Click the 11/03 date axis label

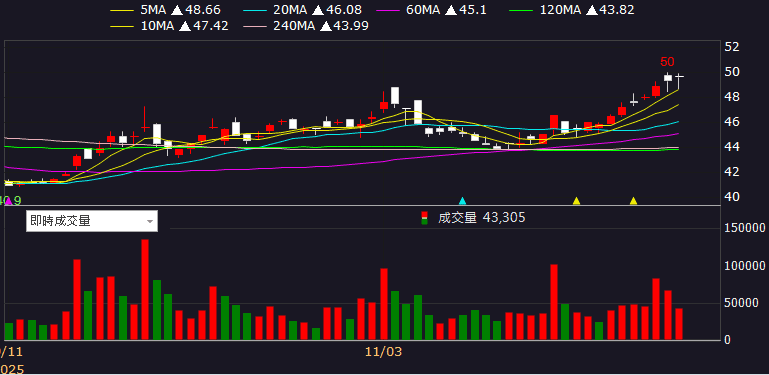[x=384, y=352]
